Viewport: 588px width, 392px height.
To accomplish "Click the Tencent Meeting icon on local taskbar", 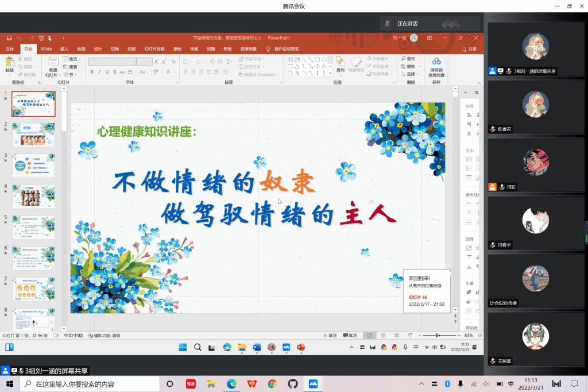I will point(313,384).
